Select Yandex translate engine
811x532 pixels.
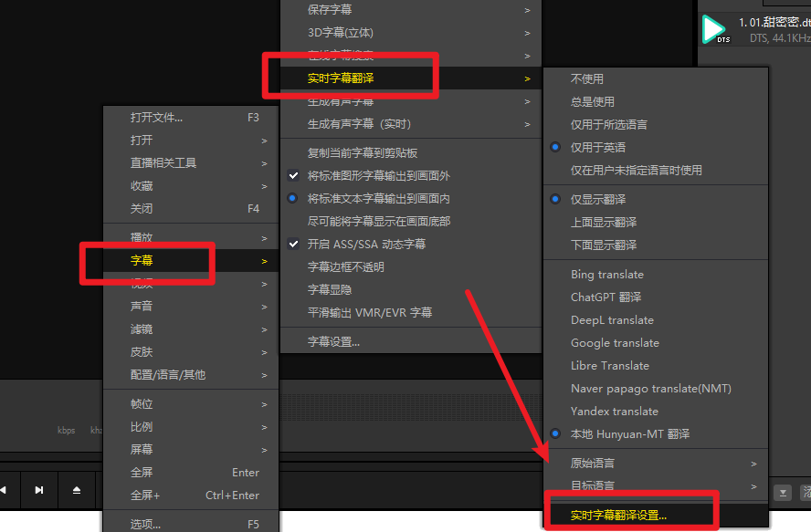656,411
